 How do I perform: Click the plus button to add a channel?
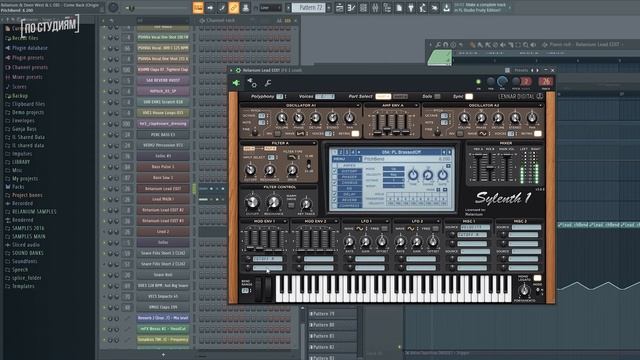click(x=163, y=355)
